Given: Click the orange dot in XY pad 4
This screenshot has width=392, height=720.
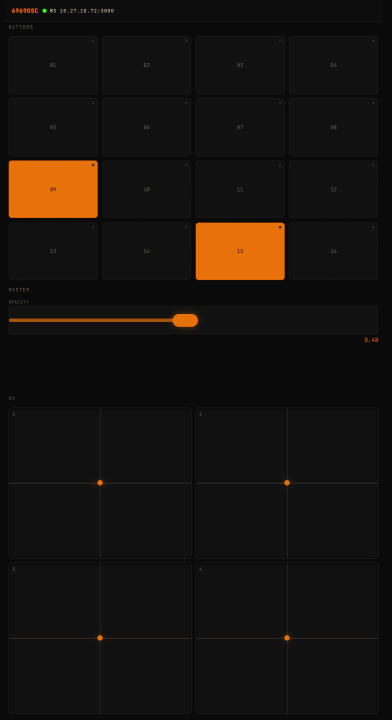Looking at the screenshot, I should (x=287, y=638).
